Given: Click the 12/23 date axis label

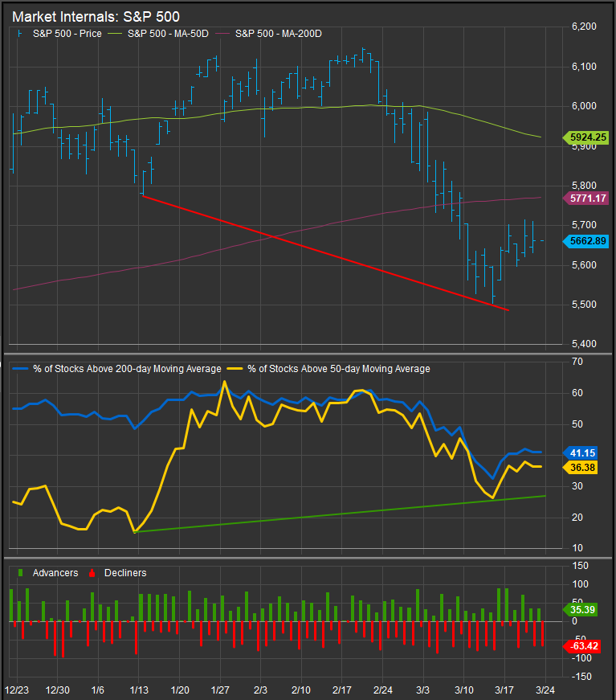Looking at the screenshot, I should click(x=17, y=690).
